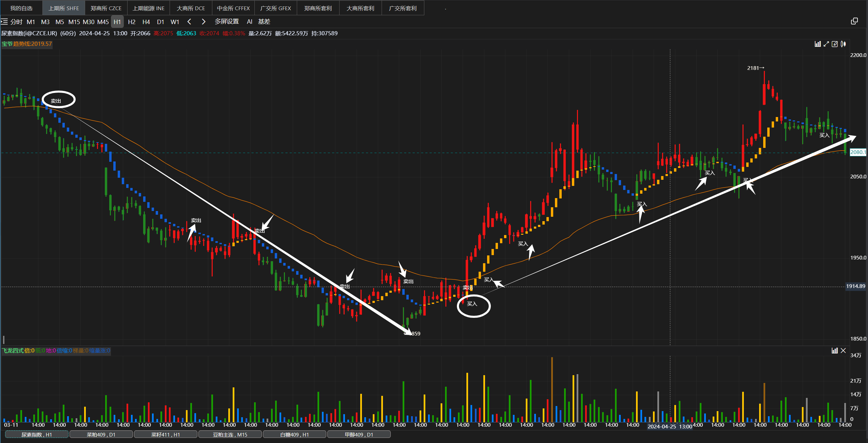This screenshot has height=443, width=868.
Task: Click the 飞龙四式 indicator label
Action: 14,350
